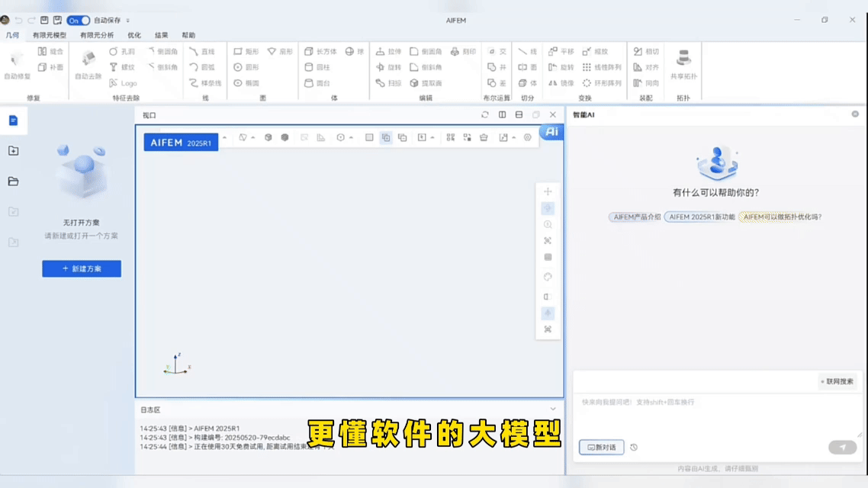Select the 矩形 rectangle tool
868x488 pixels.
246,51
